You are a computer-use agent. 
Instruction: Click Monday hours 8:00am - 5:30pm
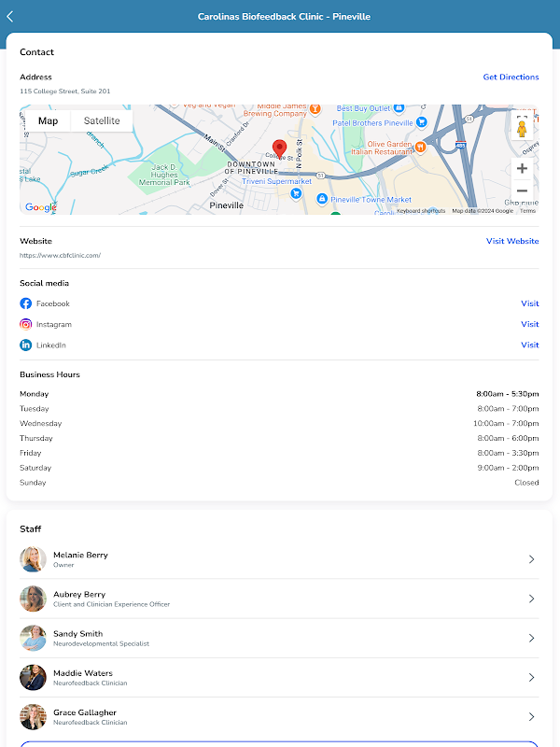click(x=508, y=394)
